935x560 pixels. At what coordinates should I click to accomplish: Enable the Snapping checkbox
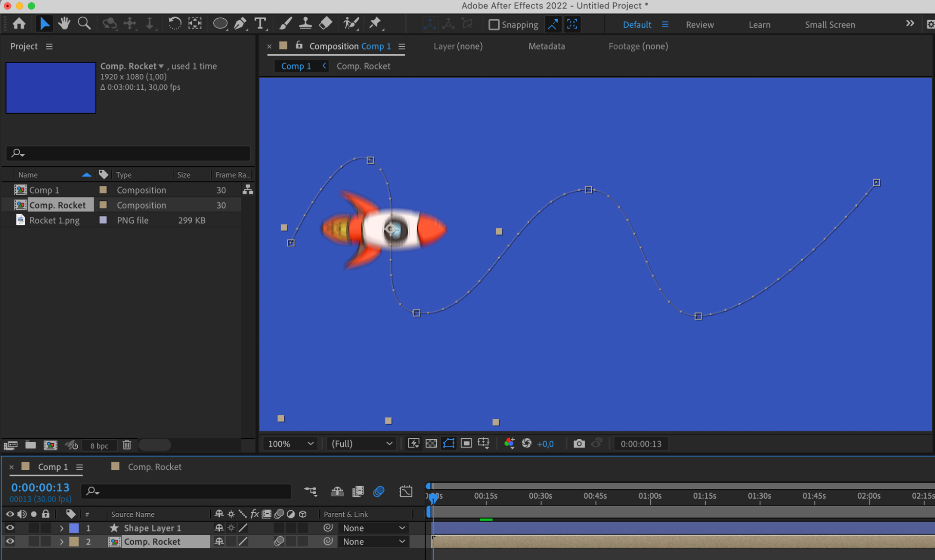(494, 24)
